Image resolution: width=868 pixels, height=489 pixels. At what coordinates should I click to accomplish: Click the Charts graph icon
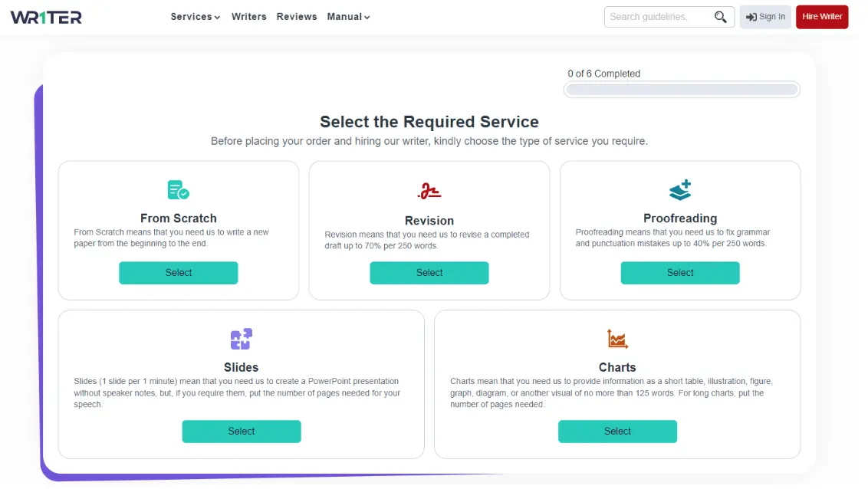617,339
